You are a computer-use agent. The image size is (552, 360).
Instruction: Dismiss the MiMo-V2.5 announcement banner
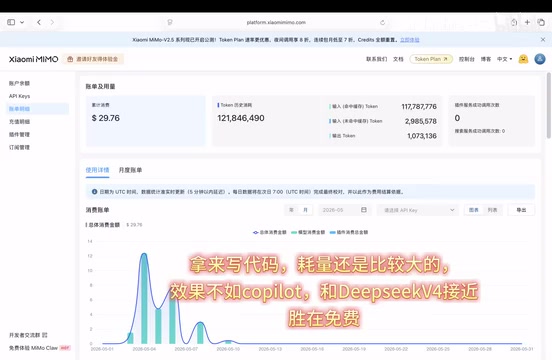click(x=543, y=40)
